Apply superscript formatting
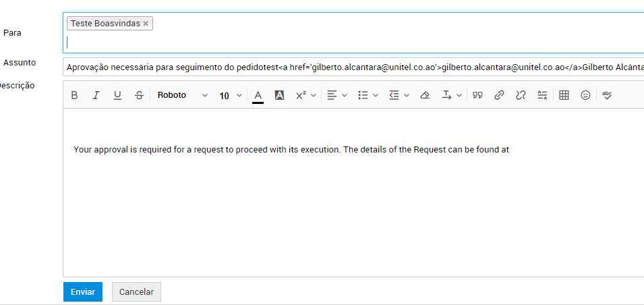The width and height of the screenshot is (644, 305). click(301, 95)
